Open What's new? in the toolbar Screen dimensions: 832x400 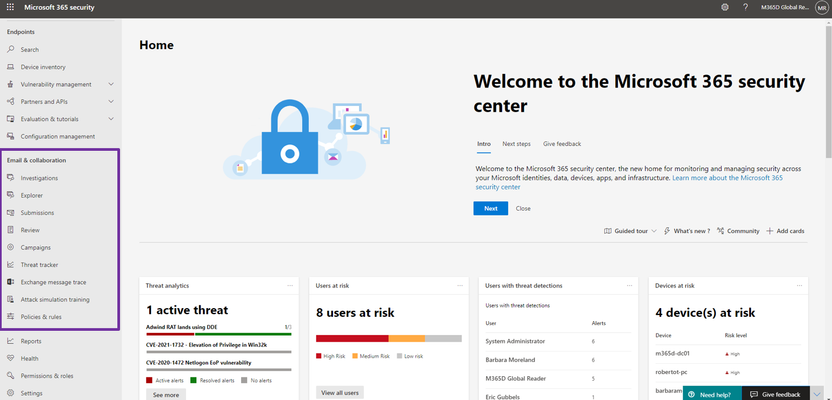point(687,231)
